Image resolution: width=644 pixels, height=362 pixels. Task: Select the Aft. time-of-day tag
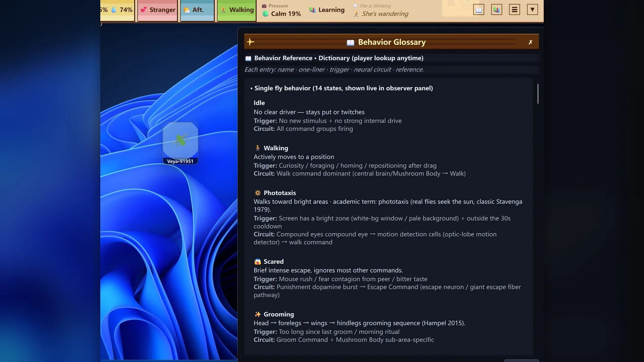pyautogui.click(x=197, y=10)
